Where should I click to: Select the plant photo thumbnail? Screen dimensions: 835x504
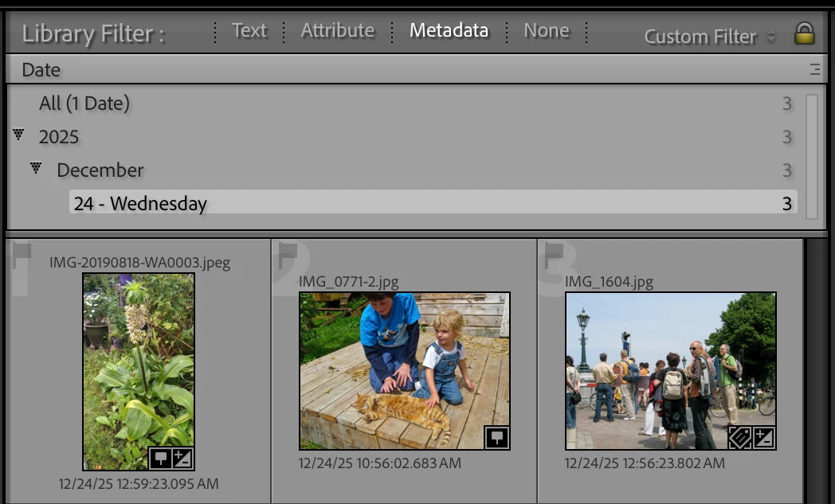pos(139,372)
